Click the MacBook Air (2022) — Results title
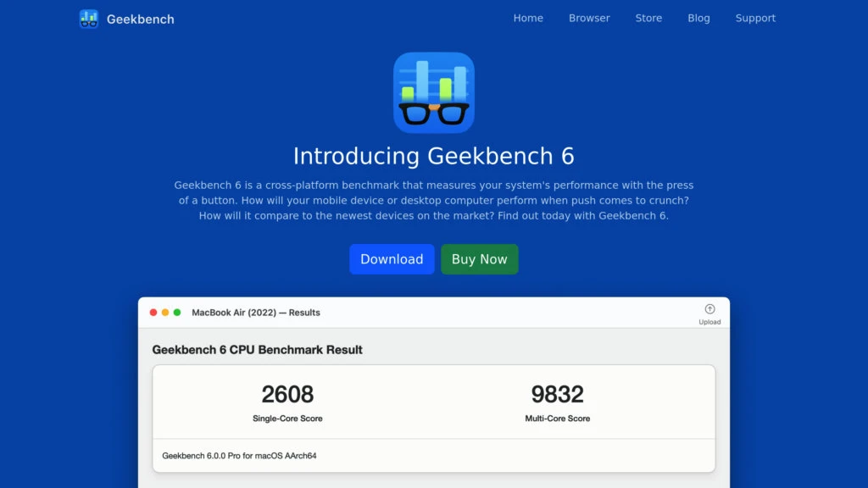Screen dimensions: 868x488 tap(256, 313)
